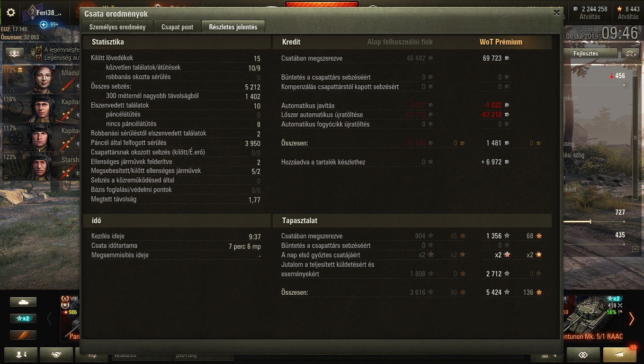
Task: Show next vehicles with right carousel arrow
Action: [631, 318]
